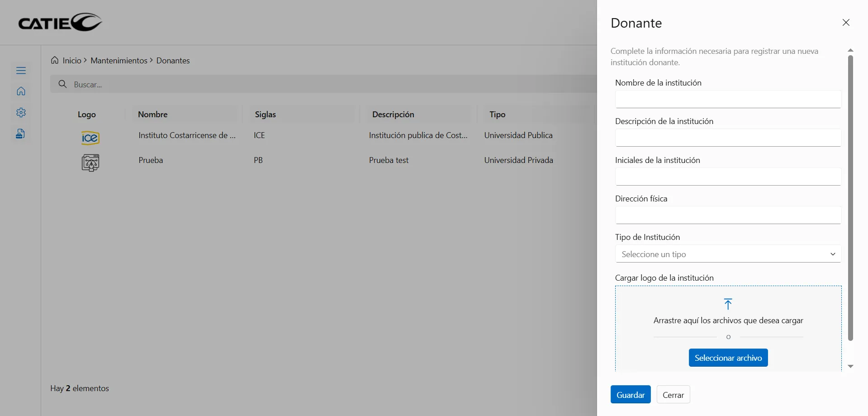
Task: Click the ICE logo thumbnail
Action: pos(90,138)
